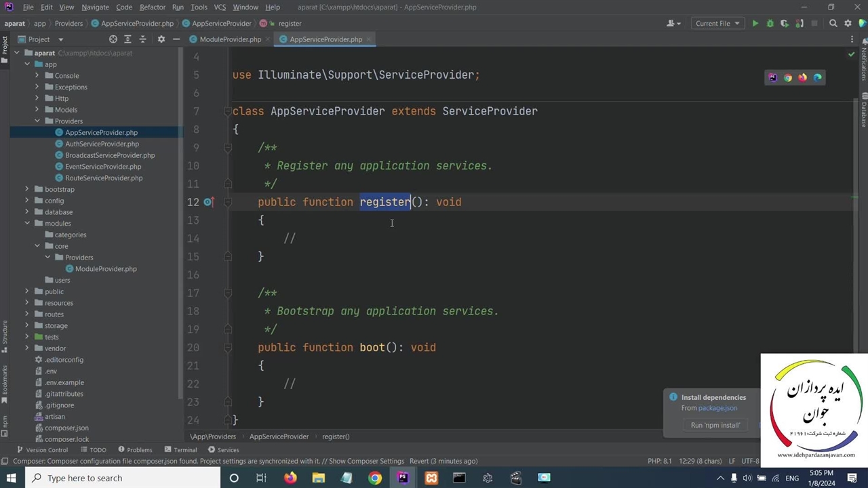This screenshot has height=488, width=868.
Task: Switch to ModuleProvider.php editor tab
Action: [230, 39]
